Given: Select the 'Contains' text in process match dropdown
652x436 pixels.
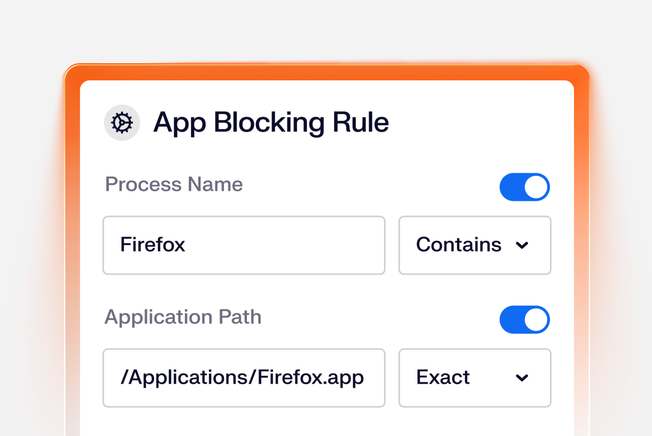Looking at the screenshot, I should tap(458, 245).
